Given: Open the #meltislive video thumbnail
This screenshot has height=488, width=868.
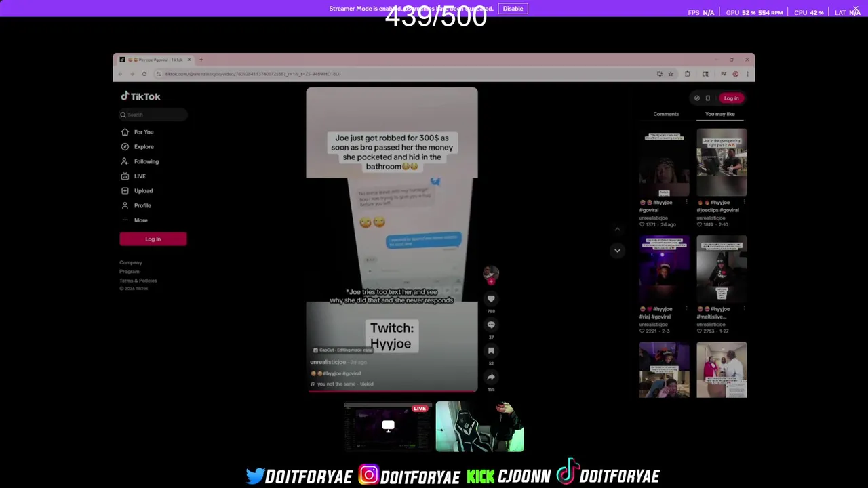Looking at the screenshot, I should [x=722, y=268].
